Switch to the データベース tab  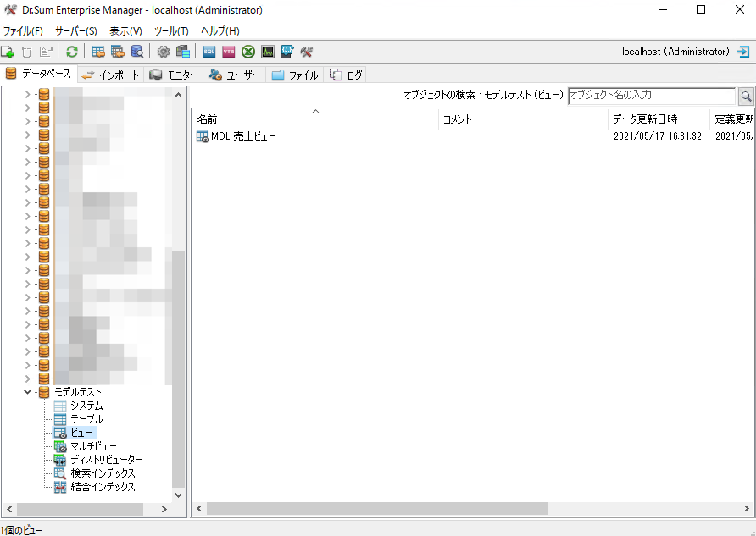click(x=38, y=74)
